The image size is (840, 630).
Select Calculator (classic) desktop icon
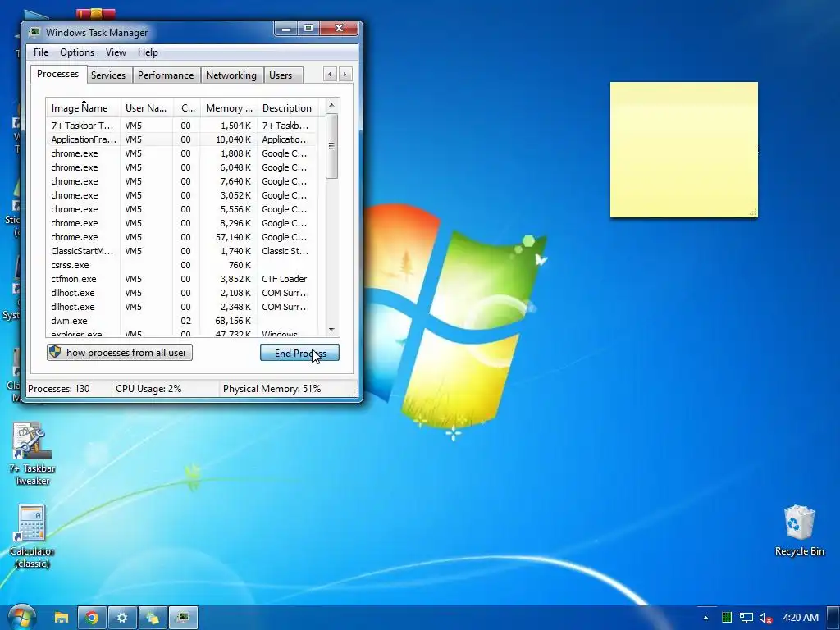pyautogui.click(x=32, y=536)
